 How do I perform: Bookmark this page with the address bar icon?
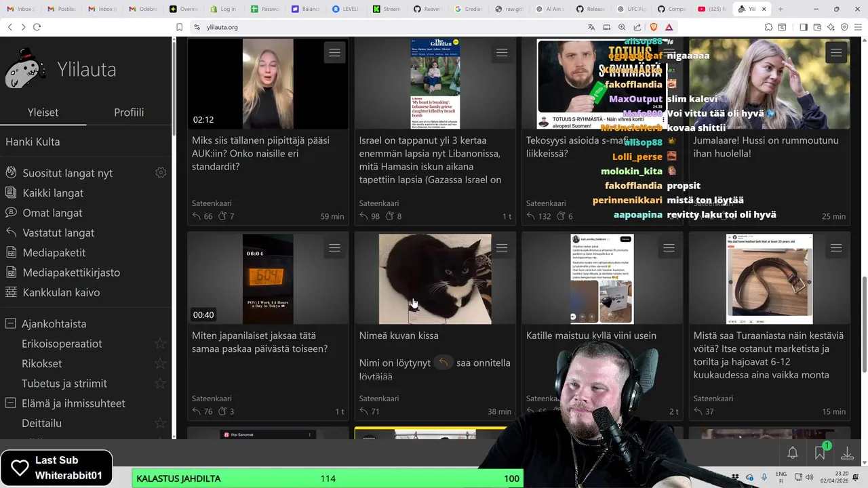coord(179,27)
